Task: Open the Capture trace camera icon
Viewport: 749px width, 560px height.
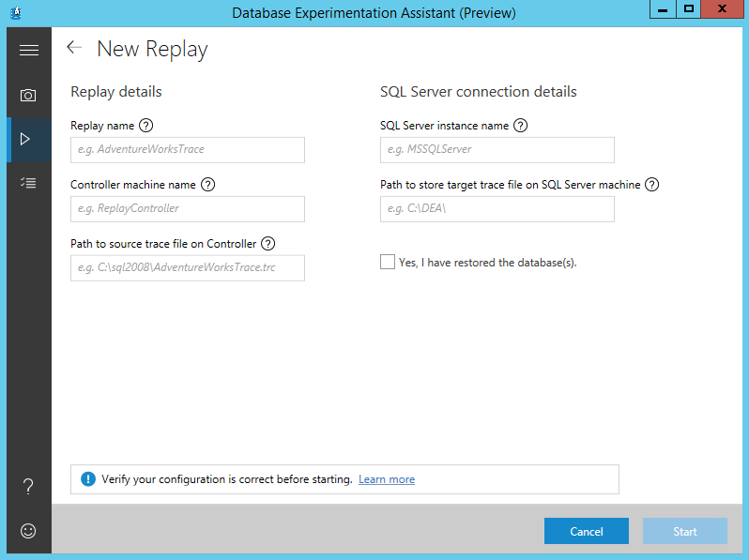Action: coord(28,95)
